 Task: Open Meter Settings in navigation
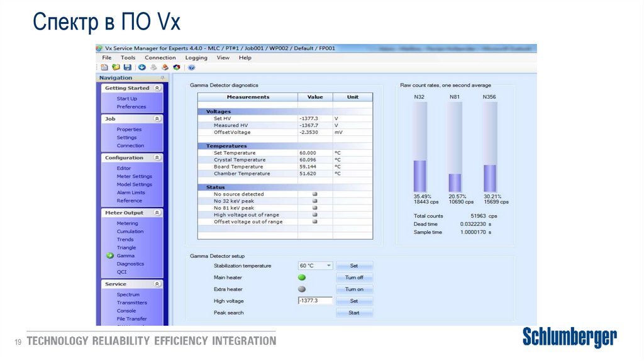(x=135, y=176)
